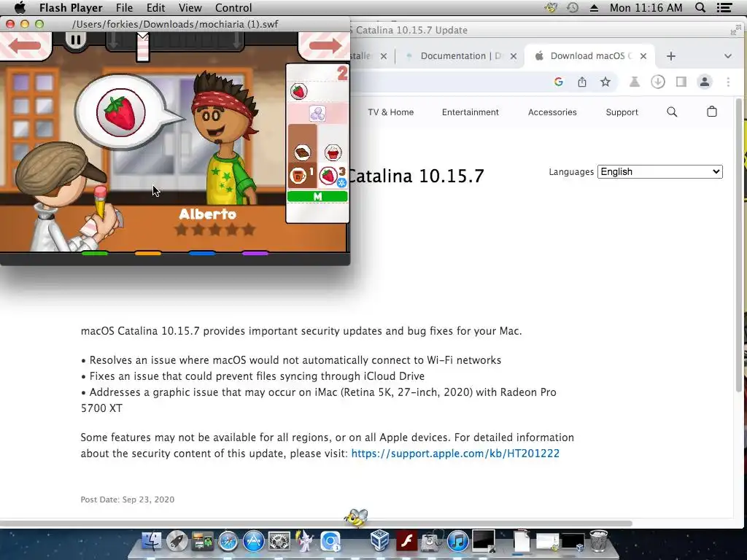Open Flash Player from the Dock

(406, 542)
